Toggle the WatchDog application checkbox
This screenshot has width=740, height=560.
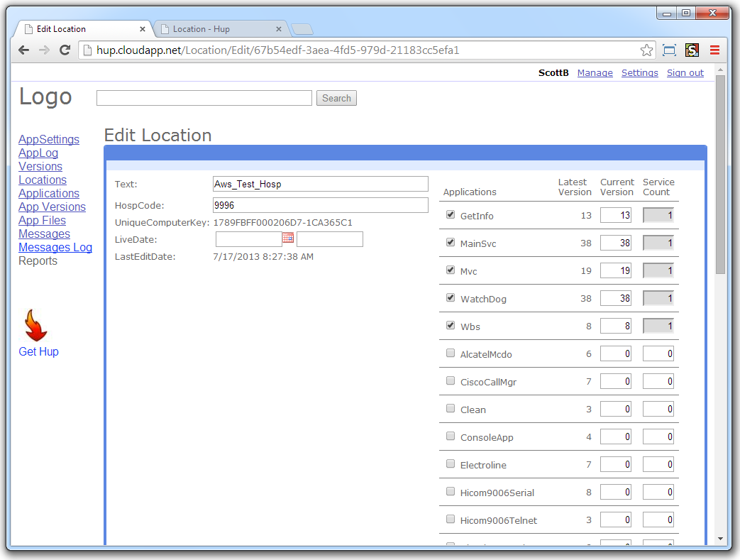(x=451, y=297)
